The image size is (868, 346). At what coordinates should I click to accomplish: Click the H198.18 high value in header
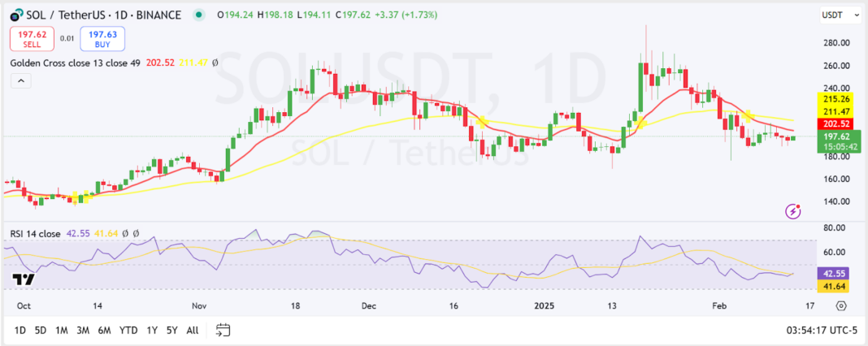tap(276, 15)
